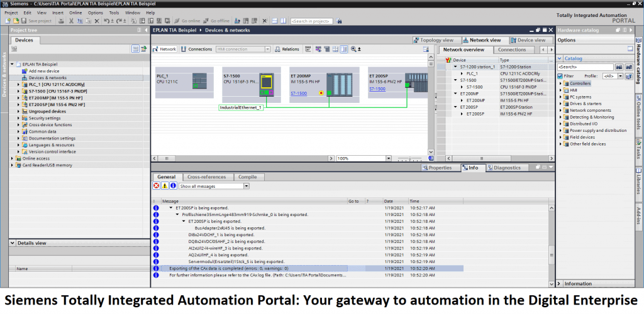The width and height of the screenshot is (644, 314).
Task: Open the Options menu
Action: [96, 13]
